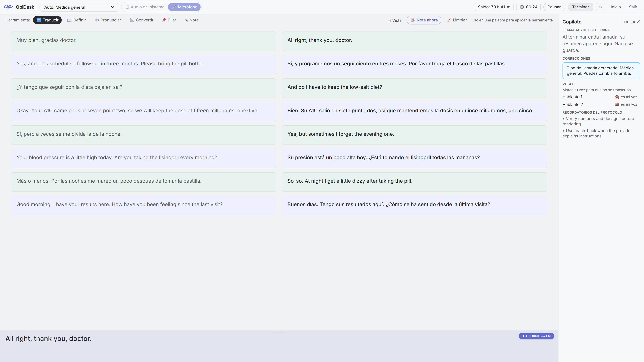The width and height of the screenshot is (644, 362).
Task: Click live caption 'All right, thank you, doctor.'
Action: coord(48,339)
